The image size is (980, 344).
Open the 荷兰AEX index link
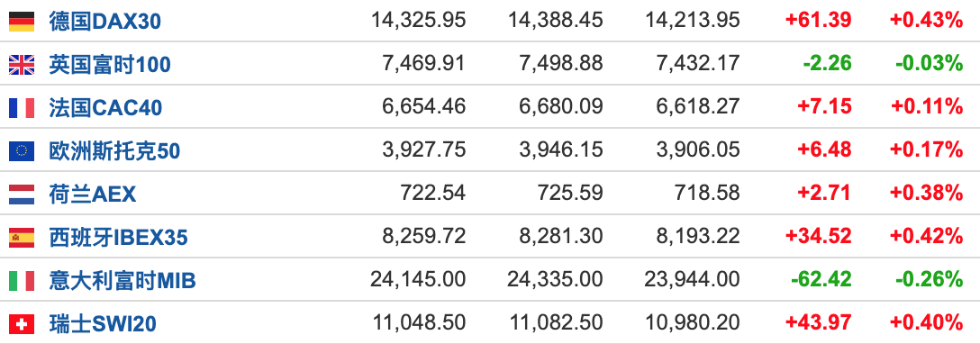click(x=93, y=194)
